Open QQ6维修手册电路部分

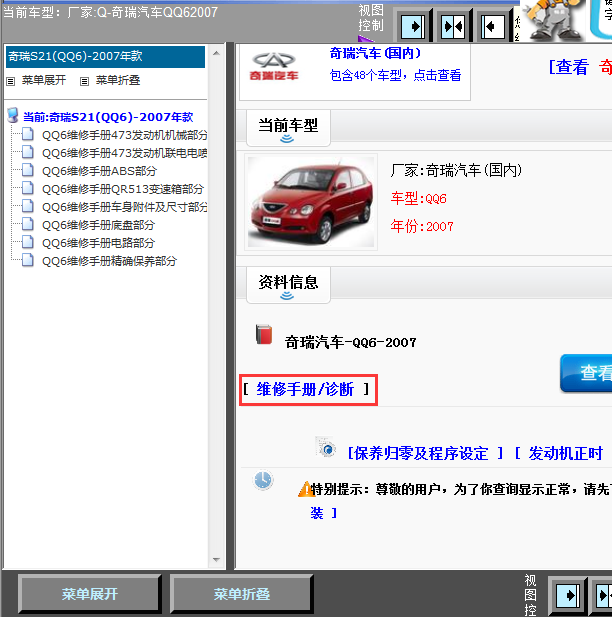click(x=98, y=243)
